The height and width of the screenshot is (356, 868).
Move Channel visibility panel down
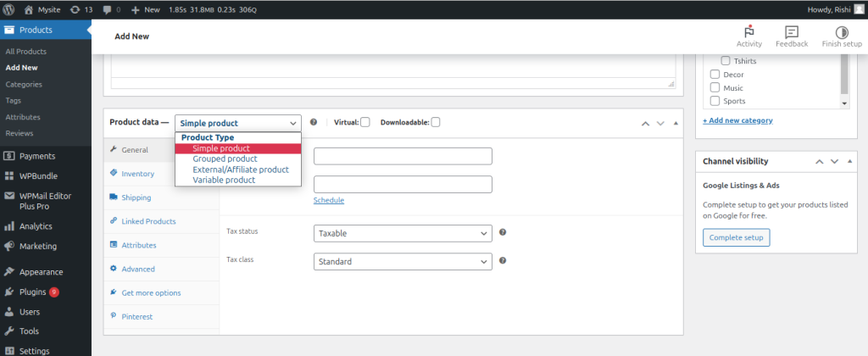(834, 162)
